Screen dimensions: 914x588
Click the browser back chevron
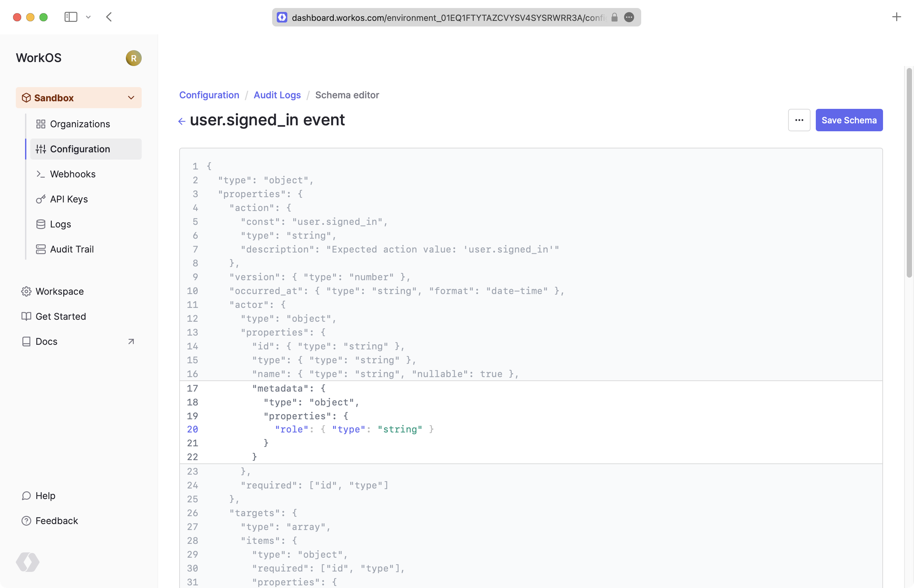click(x=109, y=17)
